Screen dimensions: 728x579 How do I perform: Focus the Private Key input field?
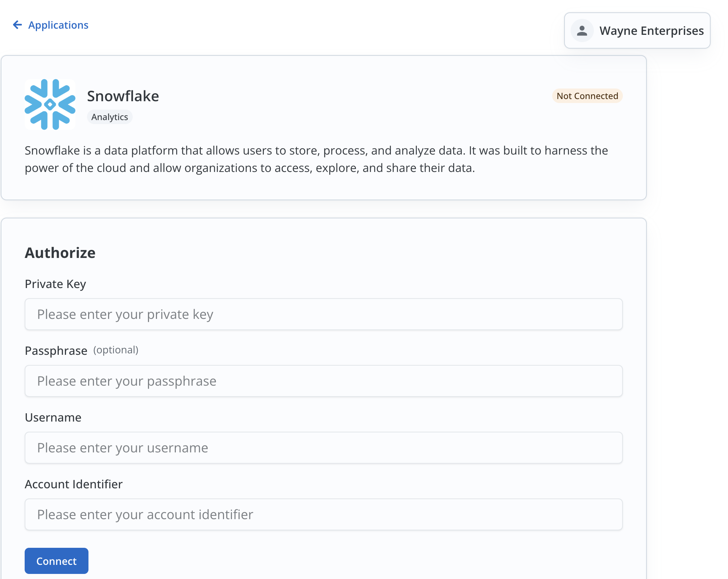point(323,314)
